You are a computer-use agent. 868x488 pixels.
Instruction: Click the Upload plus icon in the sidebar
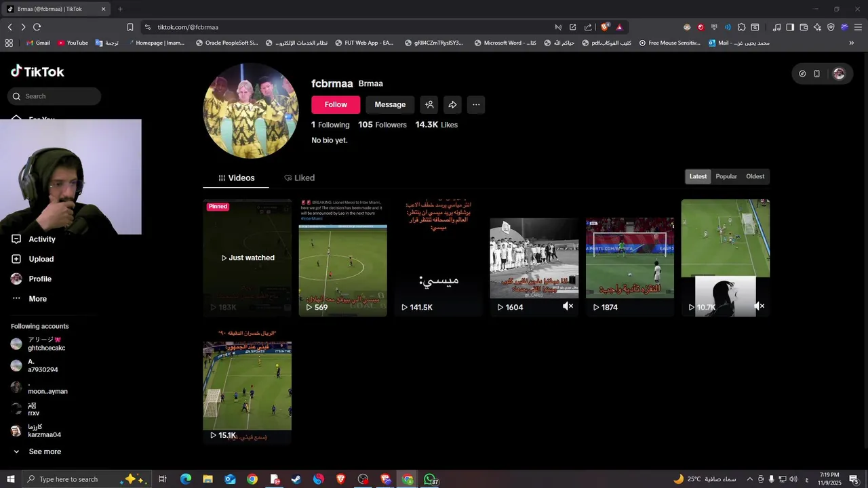point(16,259)
